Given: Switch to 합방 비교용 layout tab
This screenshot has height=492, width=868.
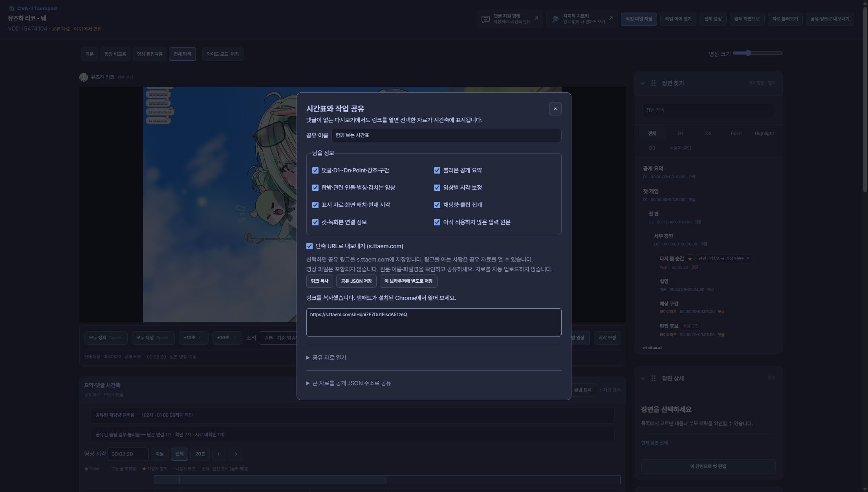Looking at the screenshot, I should coord(115,54).
